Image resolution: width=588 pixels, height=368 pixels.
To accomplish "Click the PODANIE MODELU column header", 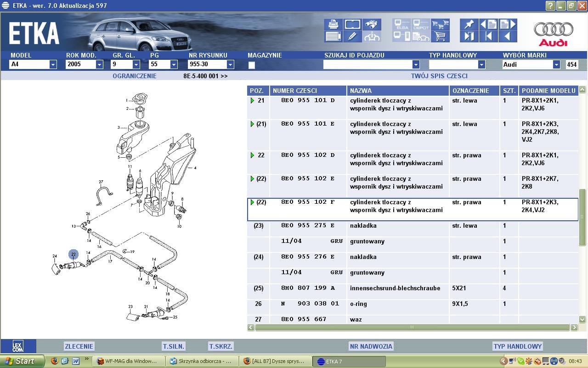I will point(548,91).
